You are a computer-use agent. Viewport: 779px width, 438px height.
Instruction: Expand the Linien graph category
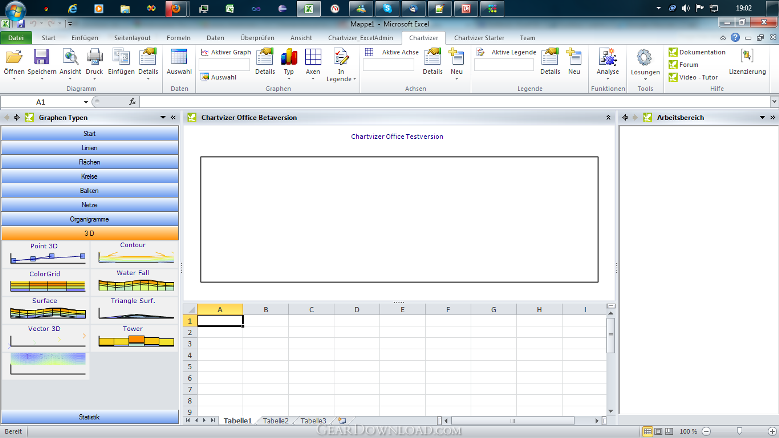89,148
